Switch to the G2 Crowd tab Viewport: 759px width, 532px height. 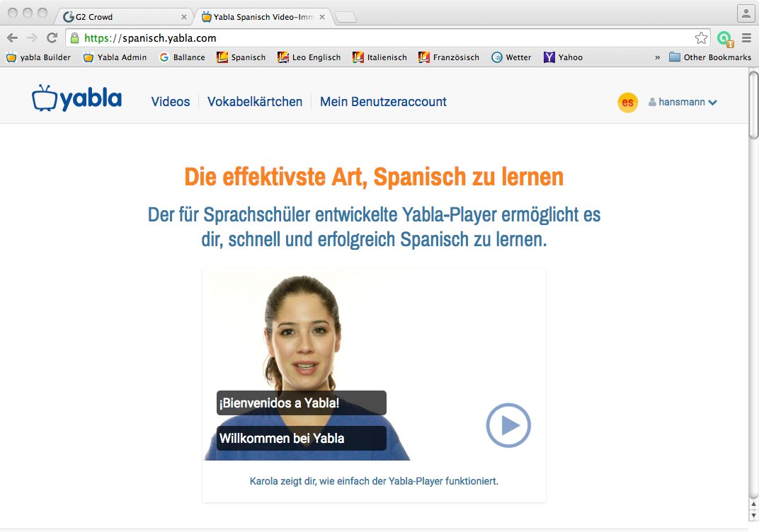(x=120, y=17)
